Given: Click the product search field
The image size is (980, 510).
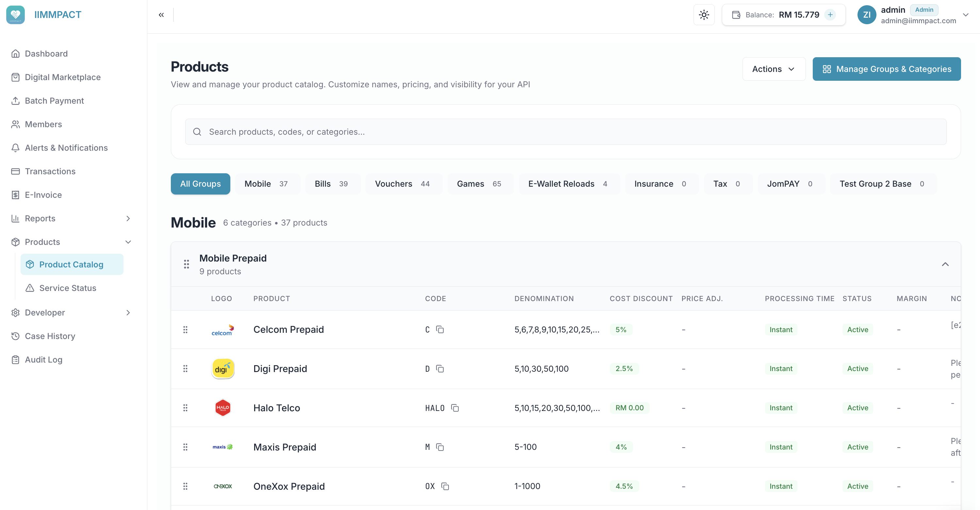Looking at the screenshot, I should (x=566, y=132).
